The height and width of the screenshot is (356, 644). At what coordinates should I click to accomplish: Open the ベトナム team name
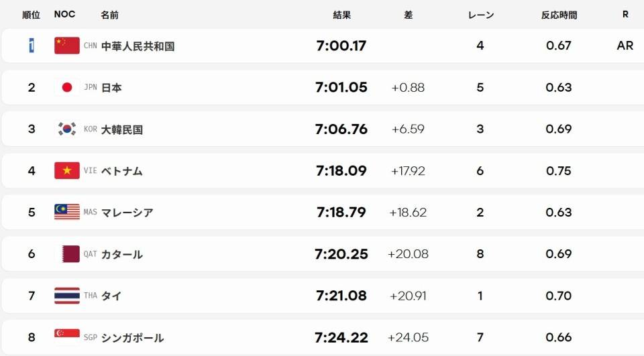[122, 171]
